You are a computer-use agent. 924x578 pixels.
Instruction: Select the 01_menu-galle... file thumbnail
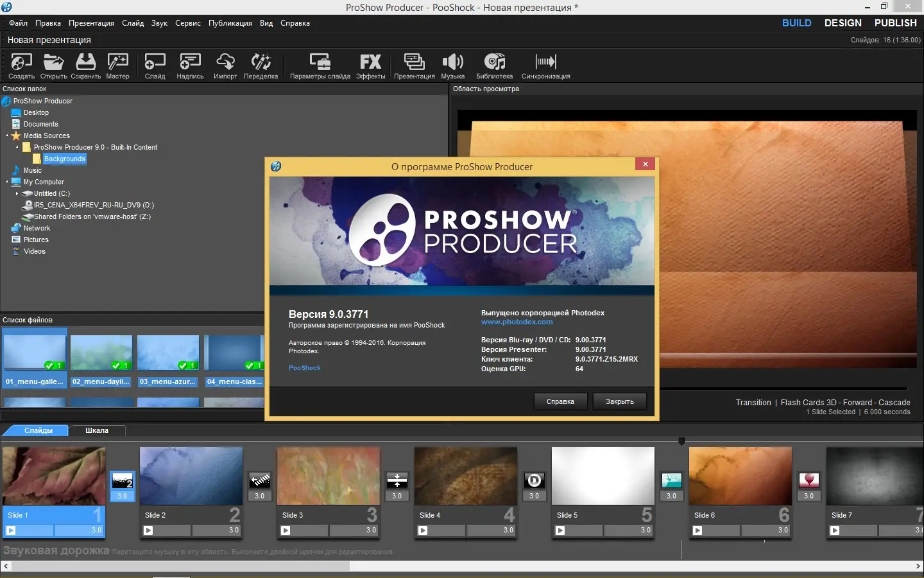click(35, 358)
